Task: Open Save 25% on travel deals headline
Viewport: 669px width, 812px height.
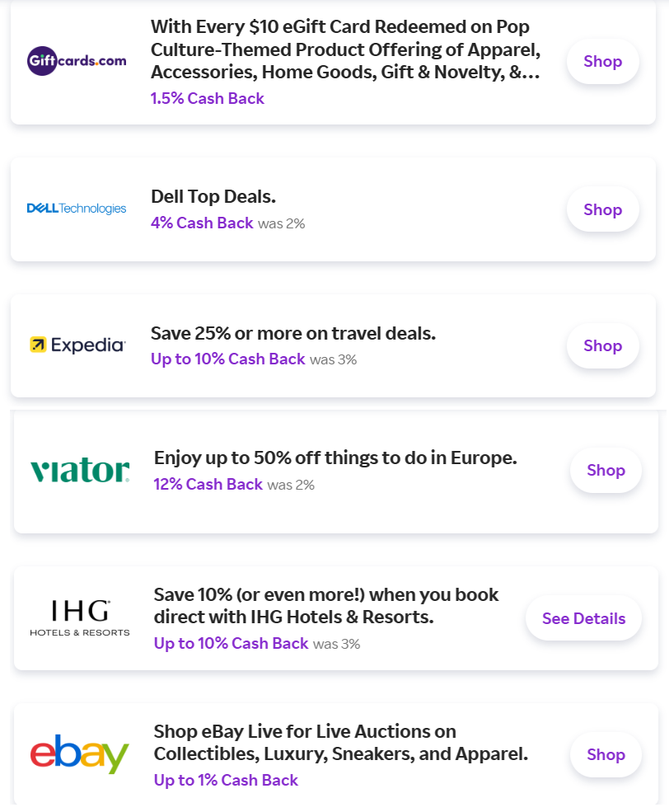Action: tap(292, 334)
